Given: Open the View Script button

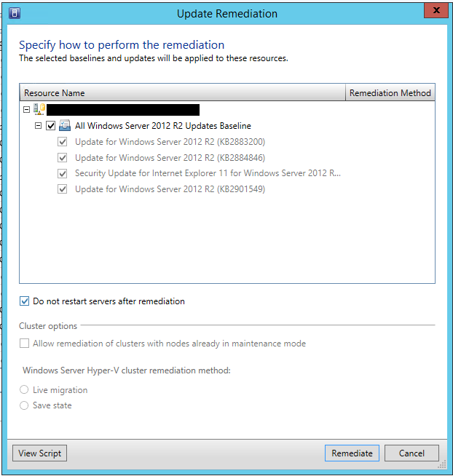Looking at the screenshot, I should tap(39, 453).
